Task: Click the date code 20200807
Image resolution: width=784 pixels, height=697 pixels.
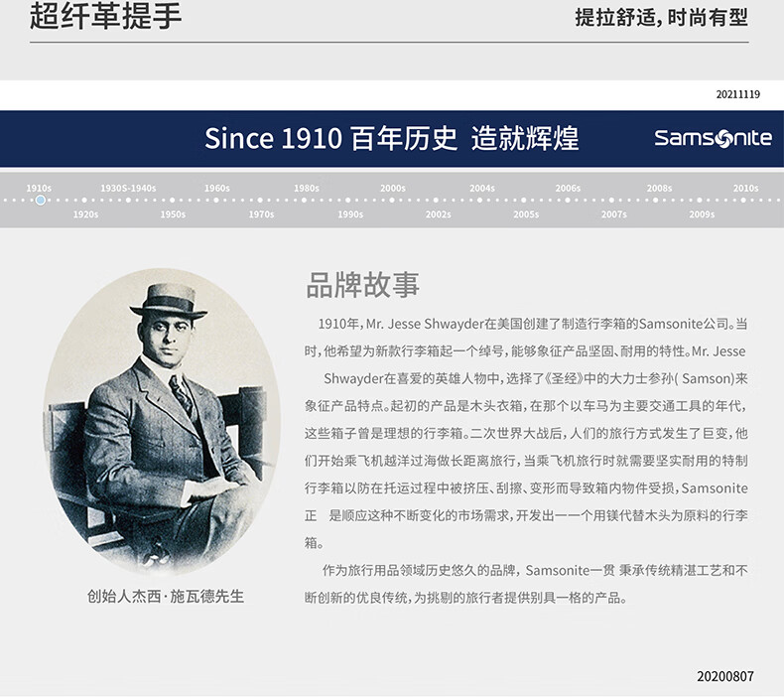Action: (x=725, y=676)
